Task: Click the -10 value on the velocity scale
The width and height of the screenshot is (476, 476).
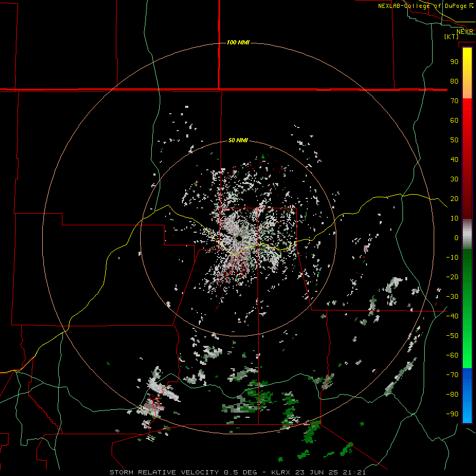Action: (x=452, y=258)
